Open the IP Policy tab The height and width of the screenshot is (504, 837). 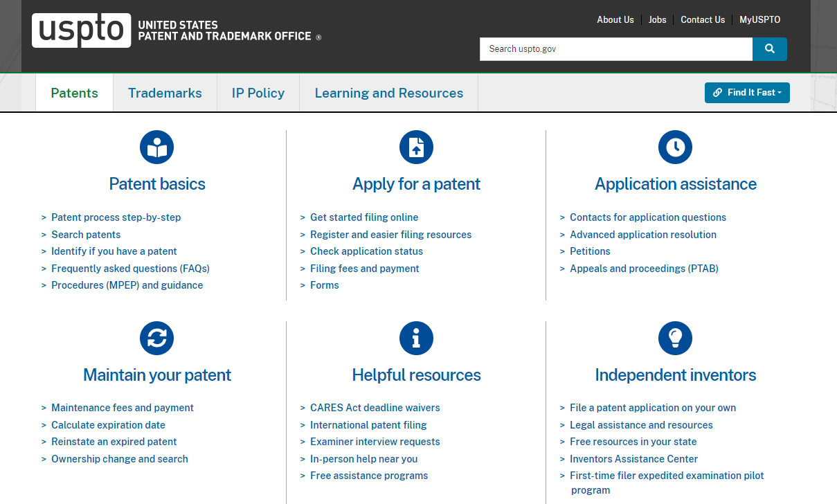[x=258, y=93]
